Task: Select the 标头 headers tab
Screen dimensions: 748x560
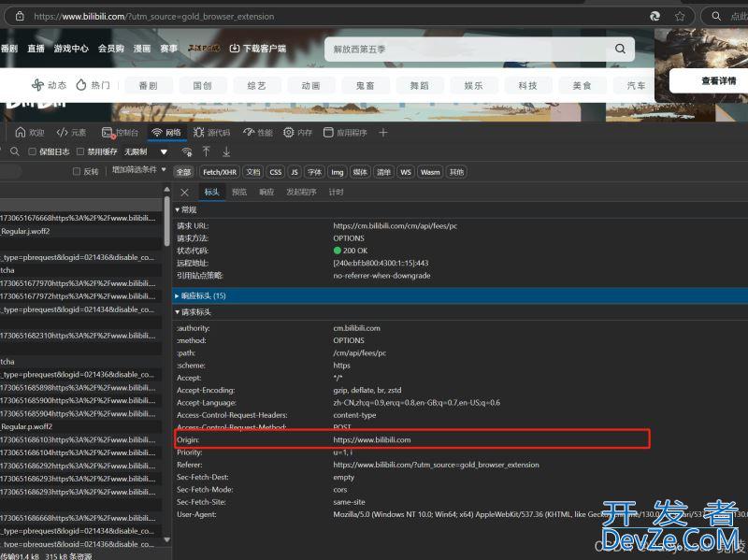Action: (212, 193)
